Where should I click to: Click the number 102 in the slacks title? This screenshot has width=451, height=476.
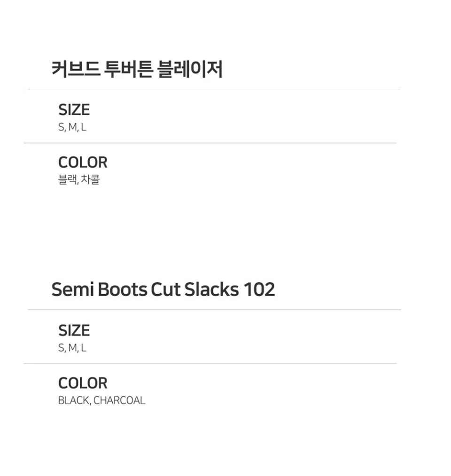coord(259,290)
